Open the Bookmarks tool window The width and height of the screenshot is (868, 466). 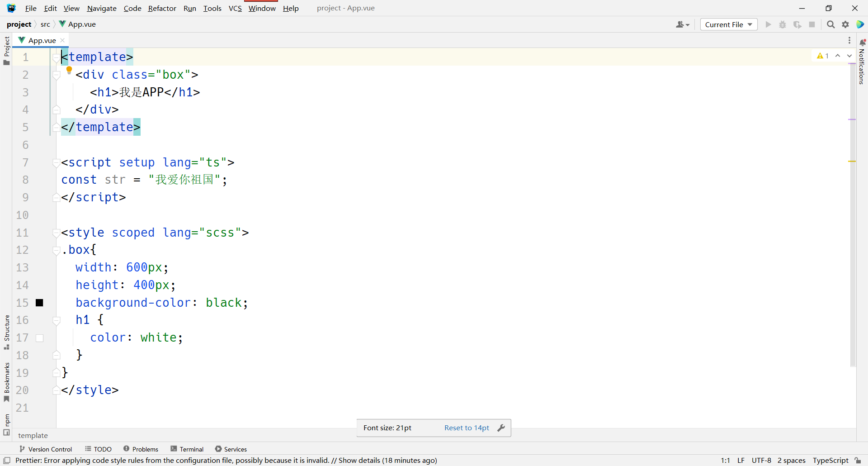coord(6,382)
